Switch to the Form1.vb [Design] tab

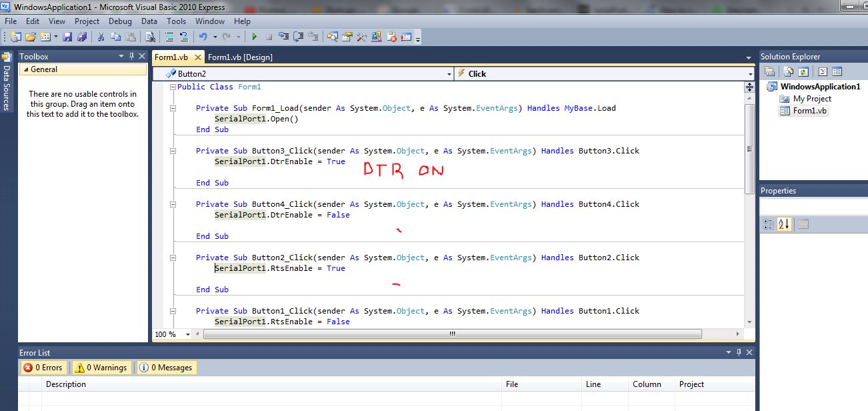(240, 57)
